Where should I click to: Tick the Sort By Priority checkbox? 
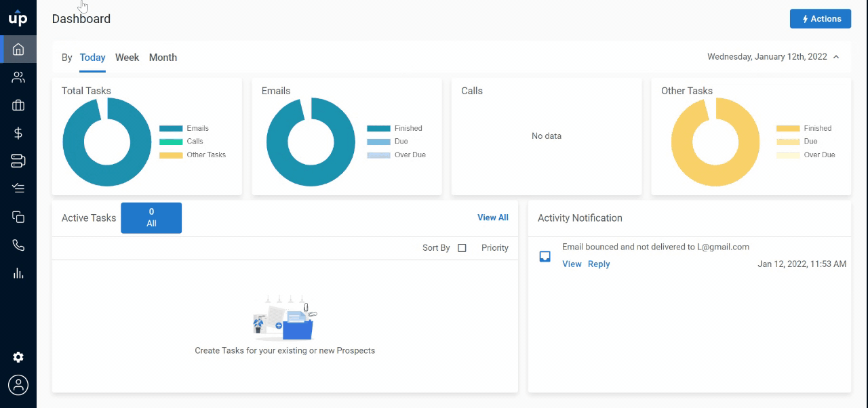click(462, 248)
